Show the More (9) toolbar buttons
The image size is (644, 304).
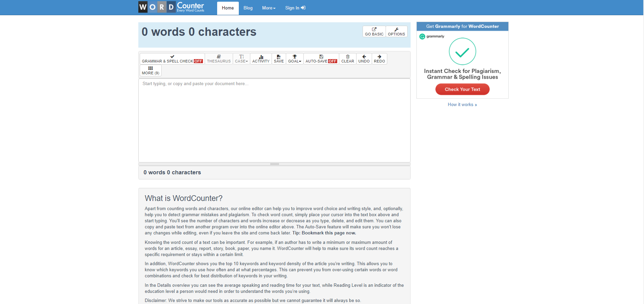coord(151,71)
